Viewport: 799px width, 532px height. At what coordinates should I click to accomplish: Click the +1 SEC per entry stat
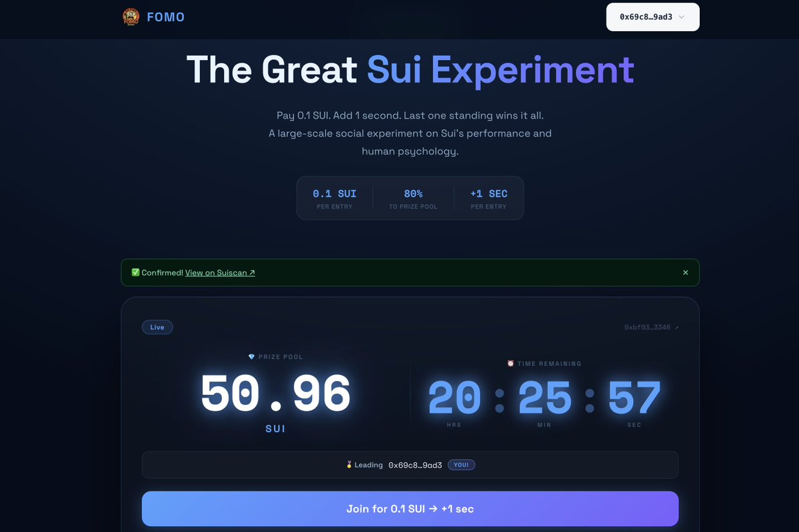pos(488,198)
